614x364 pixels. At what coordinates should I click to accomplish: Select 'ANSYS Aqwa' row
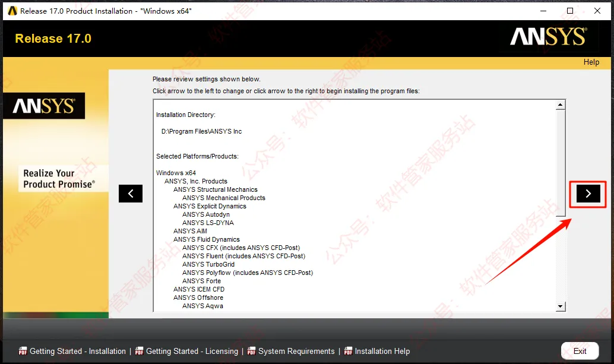click(x=202, y=306)
